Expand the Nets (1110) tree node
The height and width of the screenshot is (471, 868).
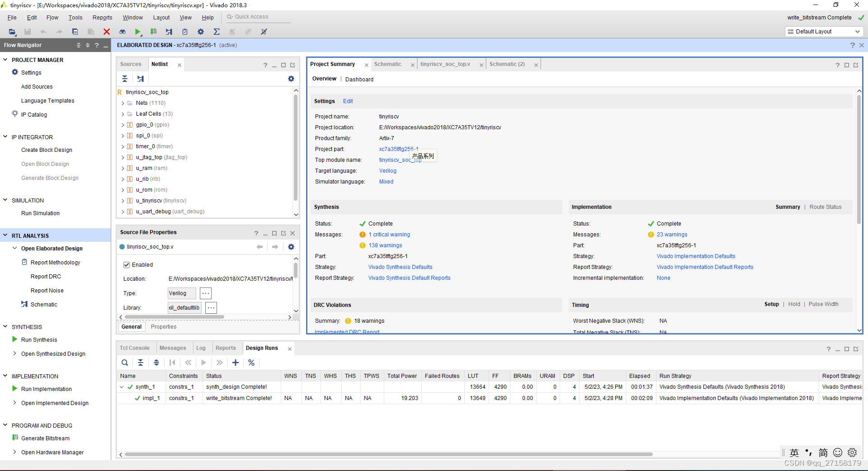(123, 103)
